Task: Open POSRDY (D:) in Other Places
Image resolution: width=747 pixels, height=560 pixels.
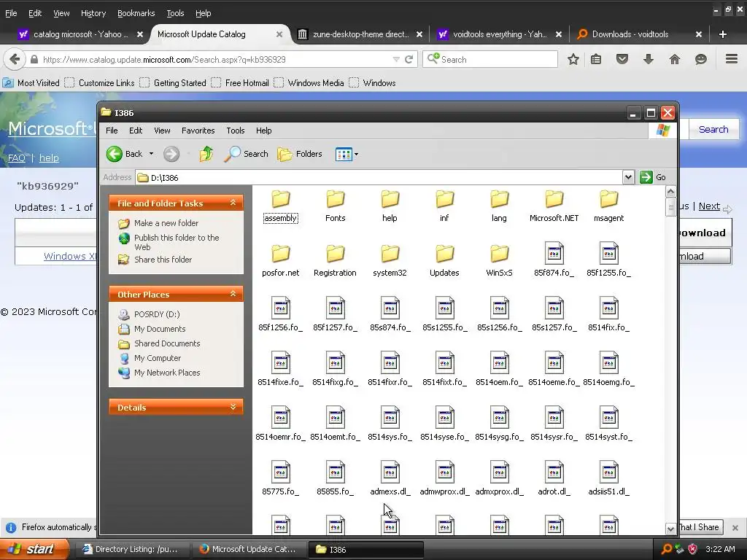Action: point(157,314)
